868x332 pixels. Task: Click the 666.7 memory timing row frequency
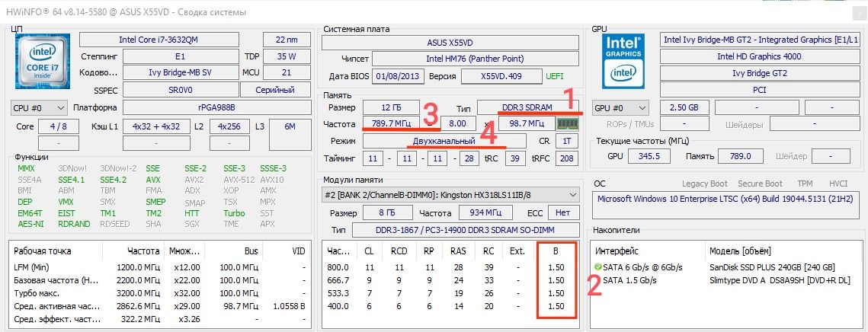click(338, 280)
